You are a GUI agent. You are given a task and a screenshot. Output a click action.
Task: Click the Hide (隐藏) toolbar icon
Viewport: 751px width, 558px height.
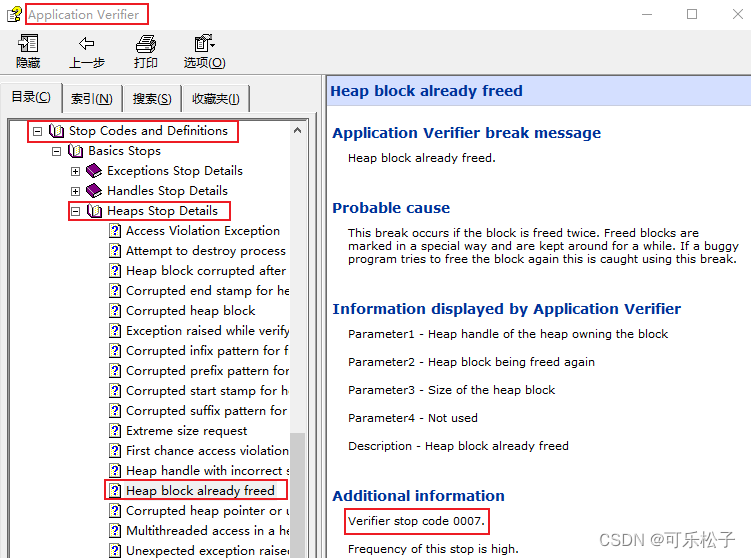(28, 44)
